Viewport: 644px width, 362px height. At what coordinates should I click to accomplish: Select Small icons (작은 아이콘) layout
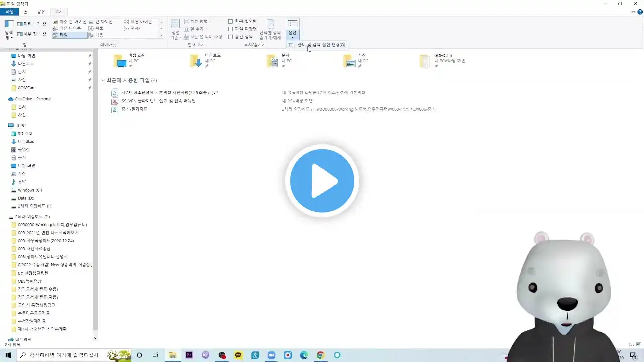click(67, 28)
